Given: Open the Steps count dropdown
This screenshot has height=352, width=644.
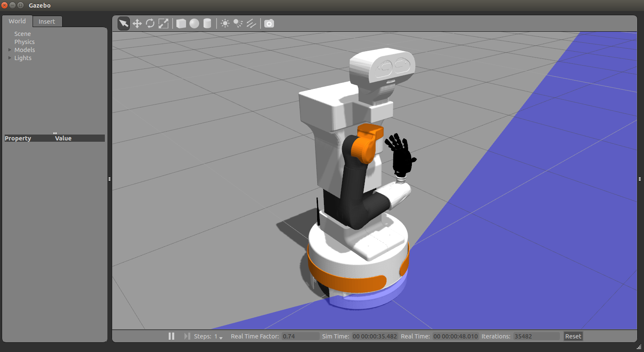Looking at the screenshot, I should (x=221, y=337).
